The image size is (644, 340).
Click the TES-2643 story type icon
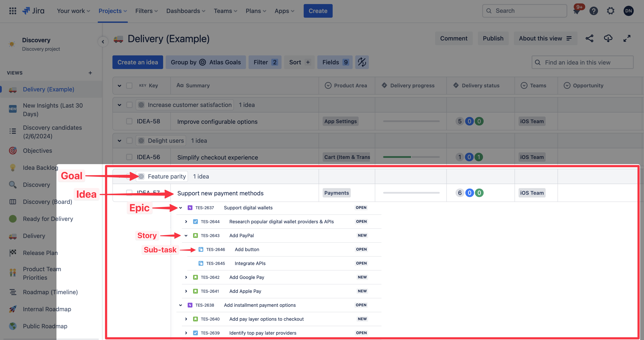(x=195, y=236)
